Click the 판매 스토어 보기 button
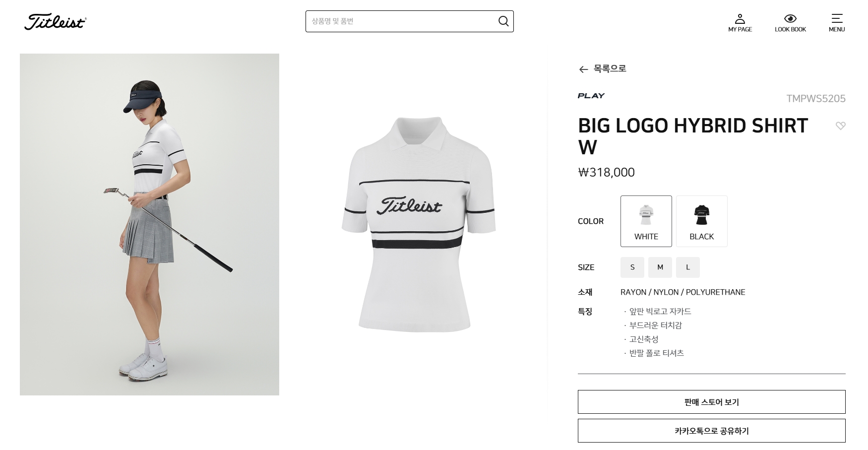Viewport: 868px width, 450px height. click(711, 402)
